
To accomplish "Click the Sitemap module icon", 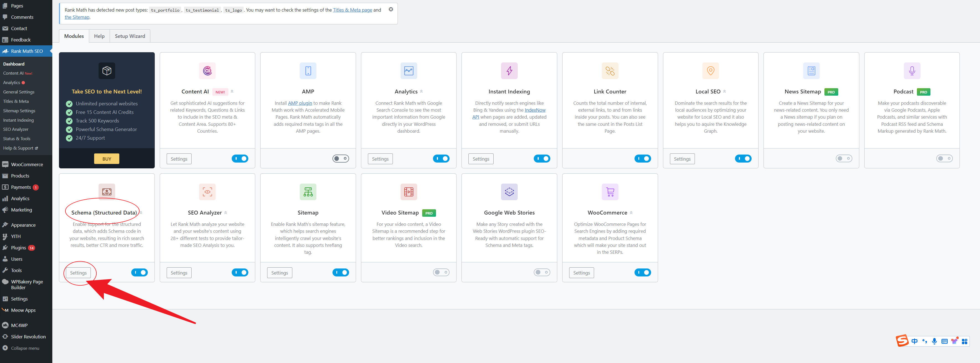I will coord(308,192).
